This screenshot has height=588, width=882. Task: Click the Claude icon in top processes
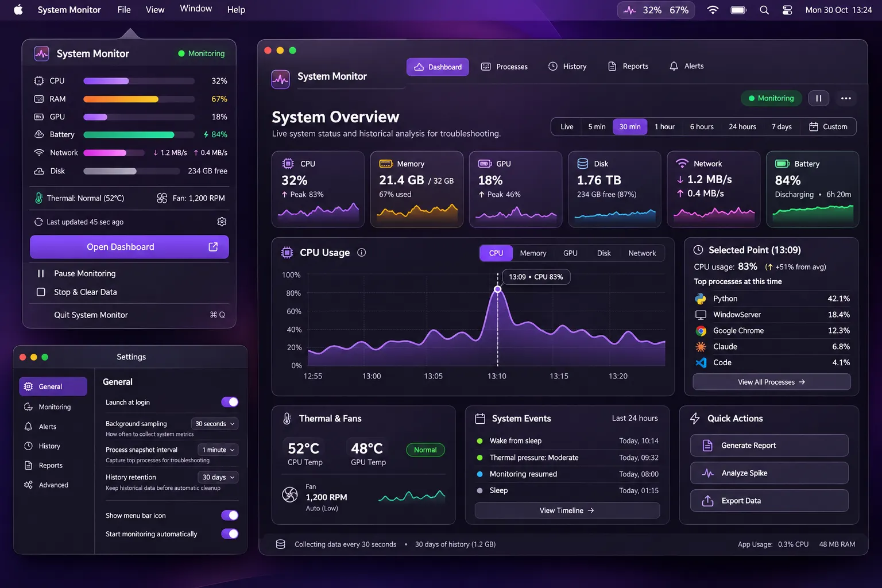701,347
